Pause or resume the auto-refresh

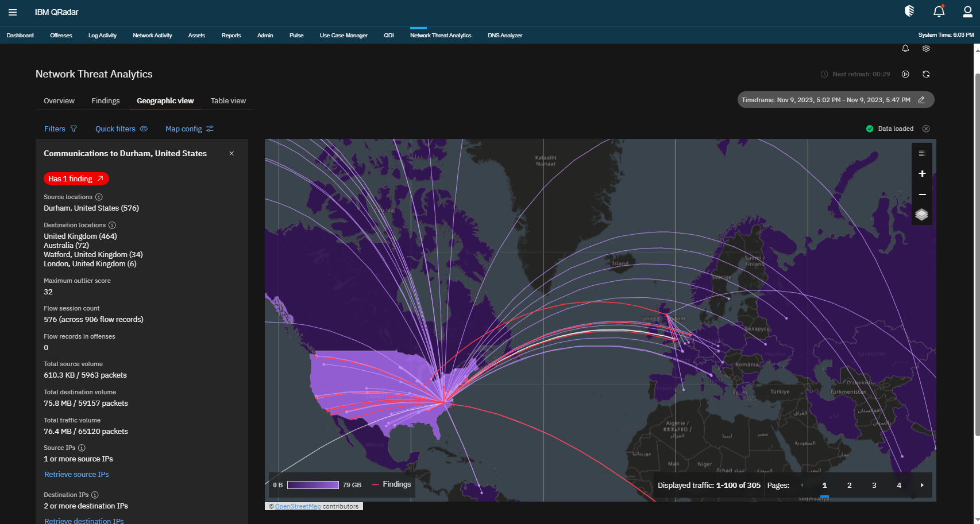[905, 74]
